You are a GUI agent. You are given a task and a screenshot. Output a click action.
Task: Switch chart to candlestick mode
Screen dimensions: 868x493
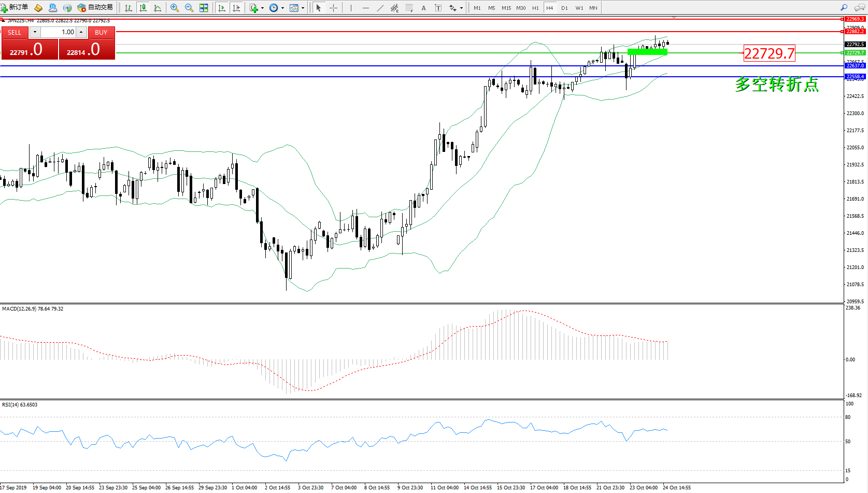click(x=143, y=8)
